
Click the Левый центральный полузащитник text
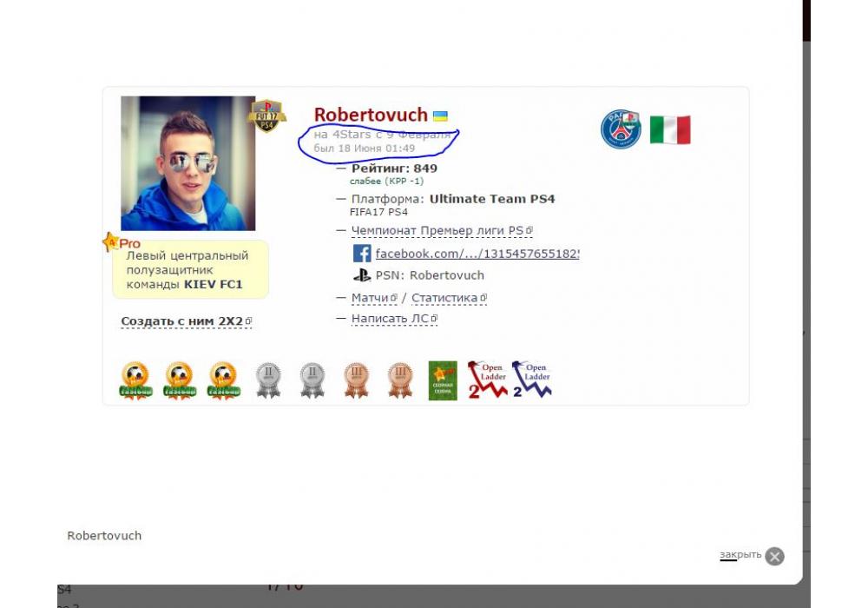pos(187,262)
